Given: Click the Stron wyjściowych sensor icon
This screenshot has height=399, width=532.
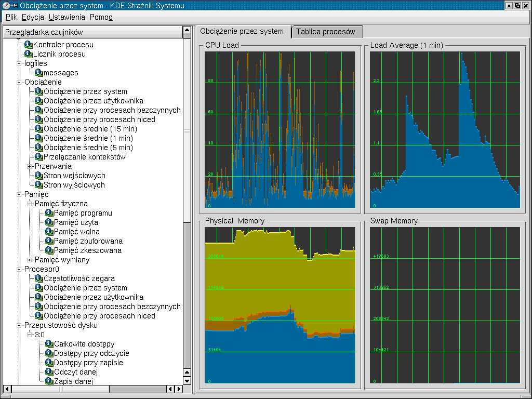Looking at the screenshot, I should pyautogui.click(x=38, y=185).
